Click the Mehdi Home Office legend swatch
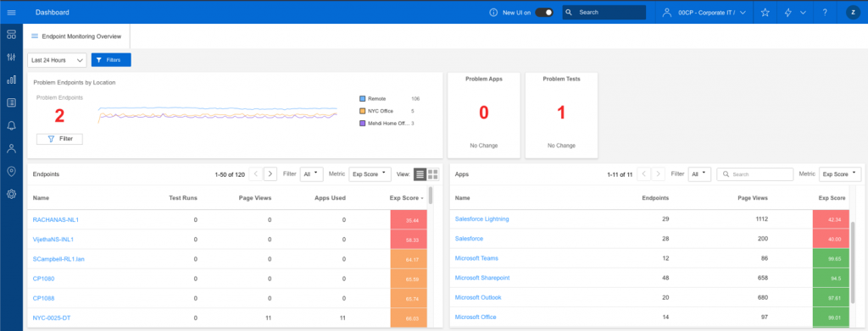The image size is (868, 331). point(363,124)
